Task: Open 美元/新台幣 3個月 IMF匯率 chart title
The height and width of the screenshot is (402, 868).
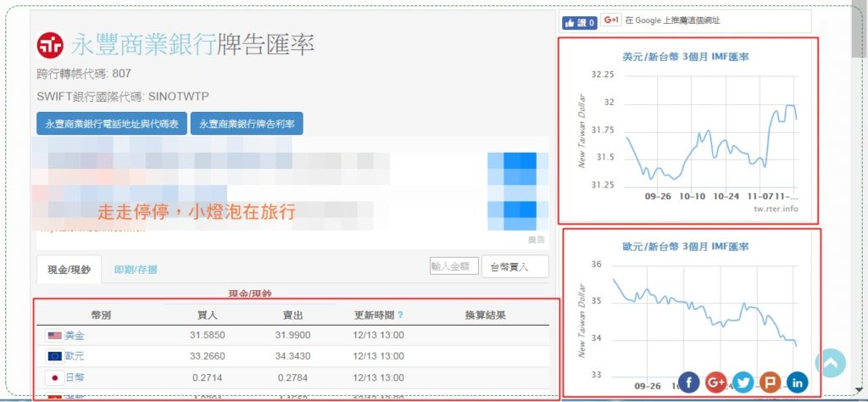Action: (685, 57)
